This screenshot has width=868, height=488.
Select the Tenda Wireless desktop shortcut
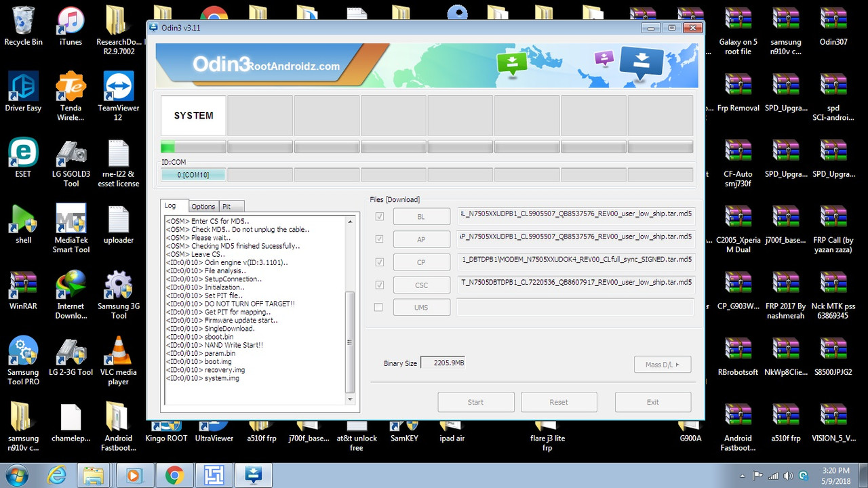tap(71, 97)
